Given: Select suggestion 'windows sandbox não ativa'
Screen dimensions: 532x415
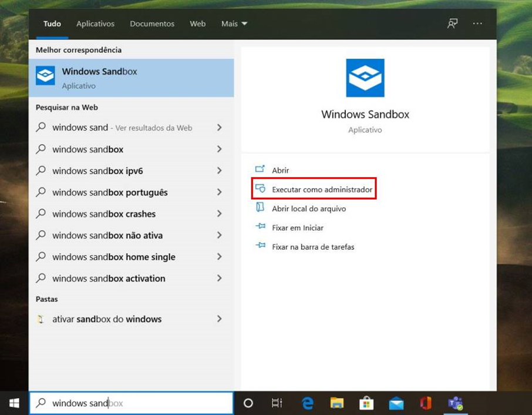Looking at the screenshot, I should [x=132, y=235].
